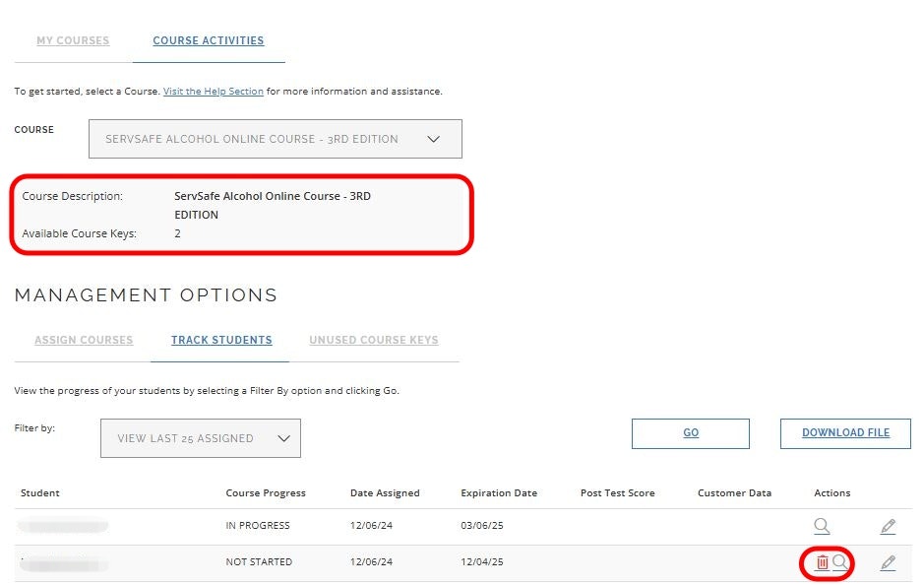Select the Track Students tab
The image size is (924, 585).
[221, 341]
